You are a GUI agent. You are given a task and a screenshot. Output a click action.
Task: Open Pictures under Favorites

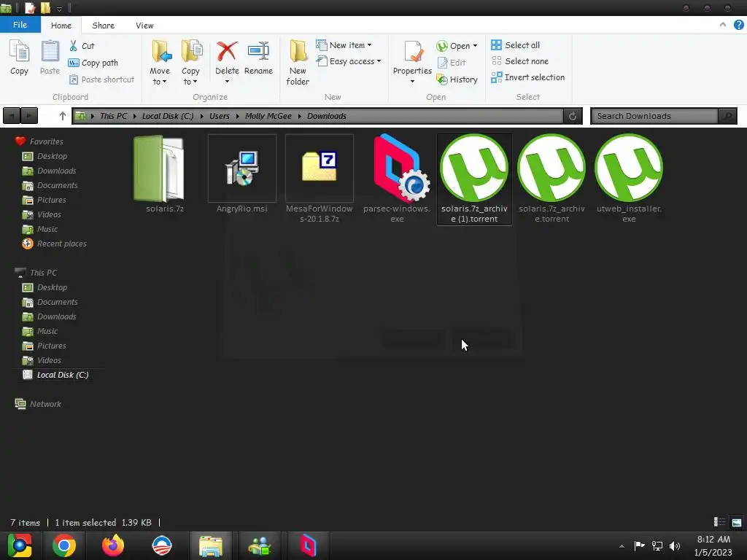tap(44, 200)
